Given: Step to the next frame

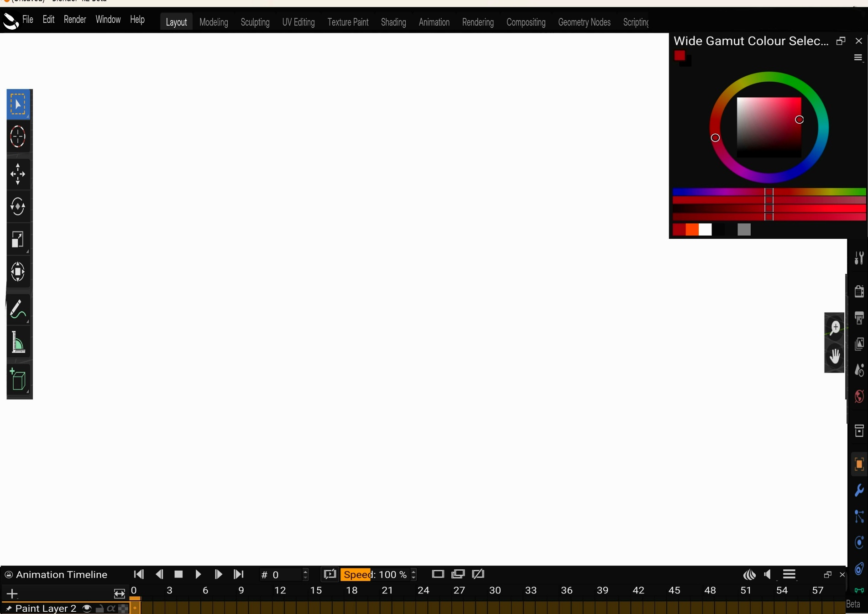Looking at the screenshot, I should (x=218, y=574).
